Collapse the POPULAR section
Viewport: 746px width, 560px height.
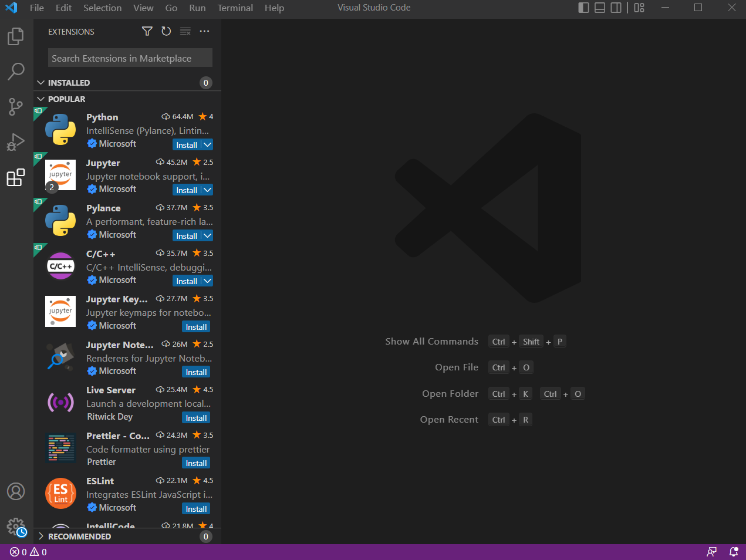coord(41,99)
